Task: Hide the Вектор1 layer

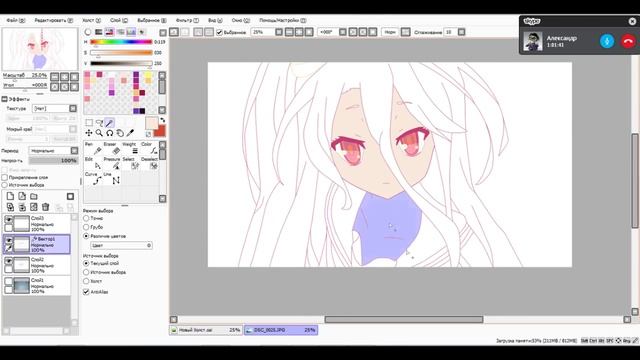Action: (x=9, y=240)
